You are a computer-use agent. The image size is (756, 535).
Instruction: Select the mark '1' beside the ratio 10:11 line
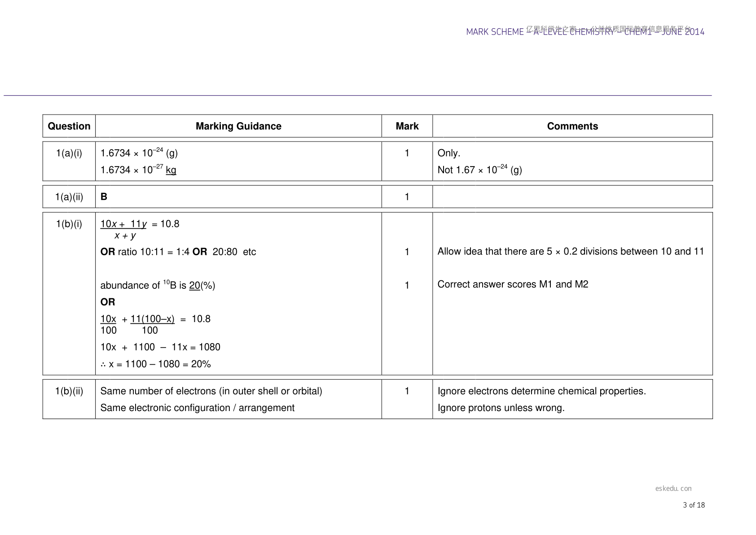pos(407,252)
